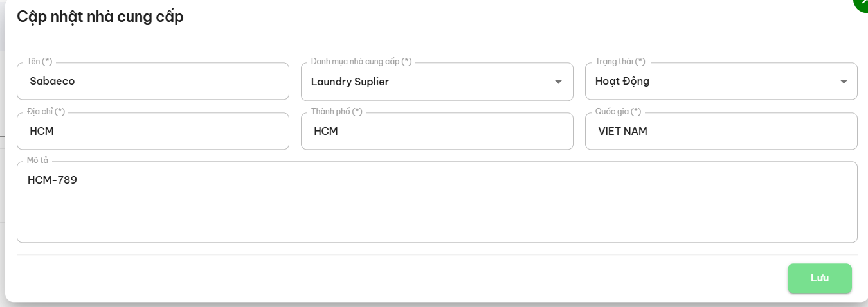Click the HCM-789 description text
The image size is (868, 307).
pos(53,180)
